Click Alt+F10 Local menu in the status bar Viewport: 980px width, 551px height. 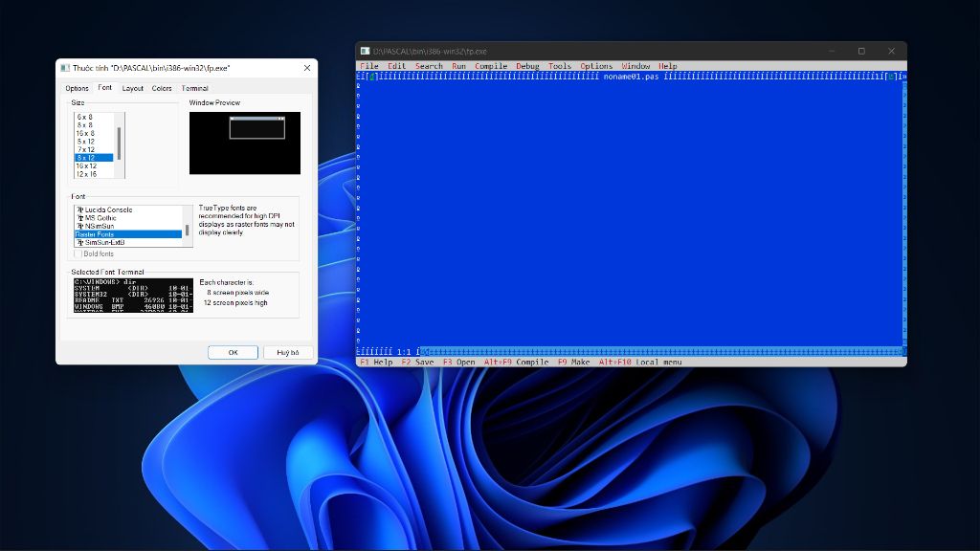click(x=640, y=363)
